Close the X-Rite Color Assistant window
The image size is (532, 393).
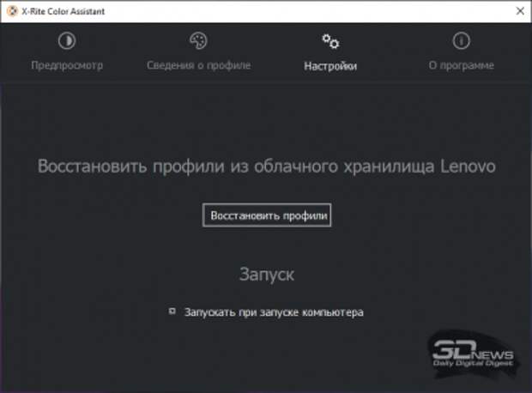pos(520,11)
